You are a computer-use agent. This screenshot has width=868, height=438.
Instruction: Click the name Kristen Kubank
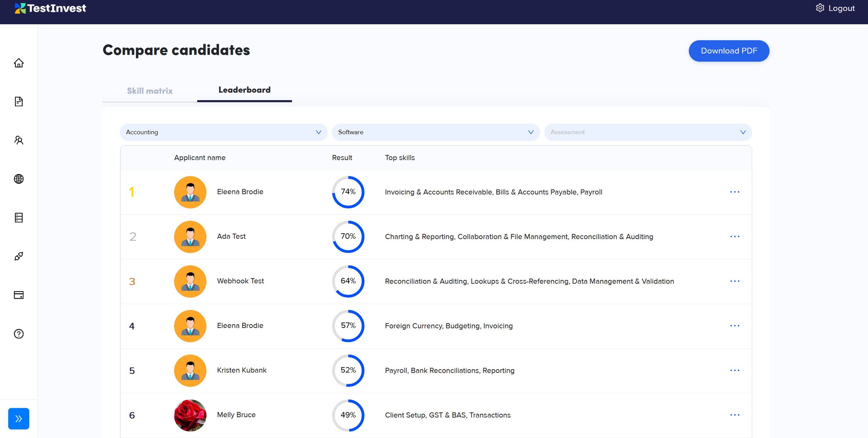pos(242,370)
